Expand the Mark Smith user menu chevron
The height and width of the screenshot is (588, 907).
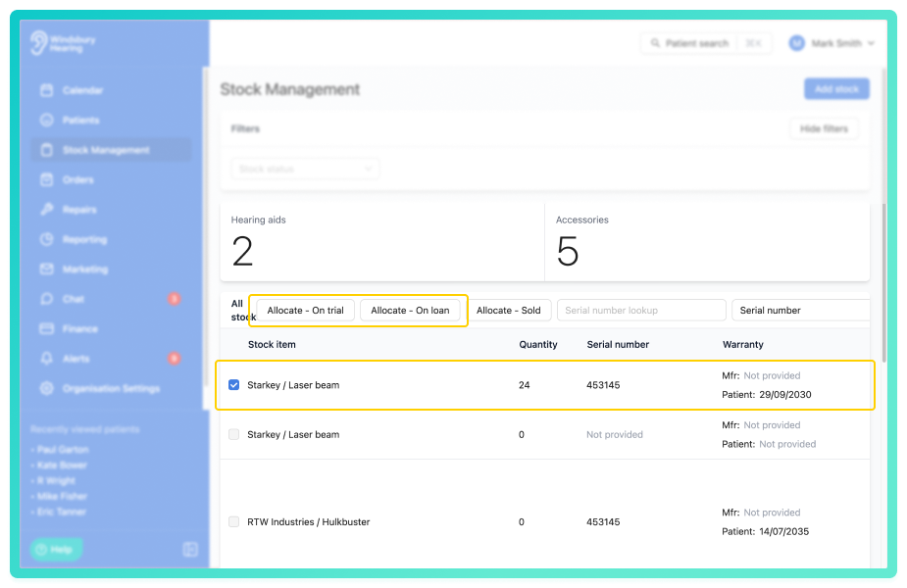[871, 43]
